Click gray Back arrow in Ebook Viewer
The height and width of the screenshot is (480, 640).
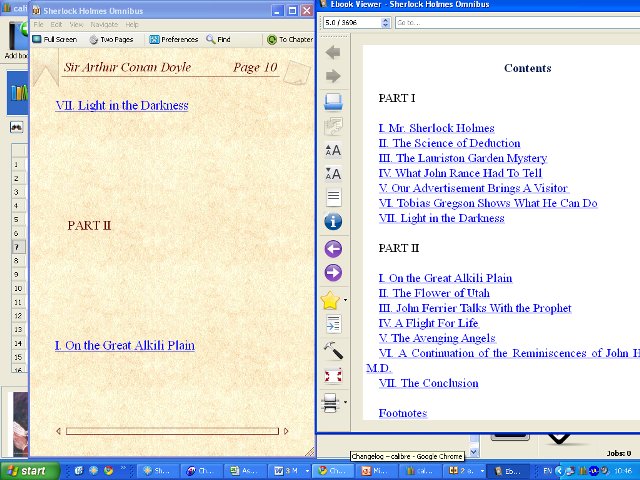tap(333, 52)
